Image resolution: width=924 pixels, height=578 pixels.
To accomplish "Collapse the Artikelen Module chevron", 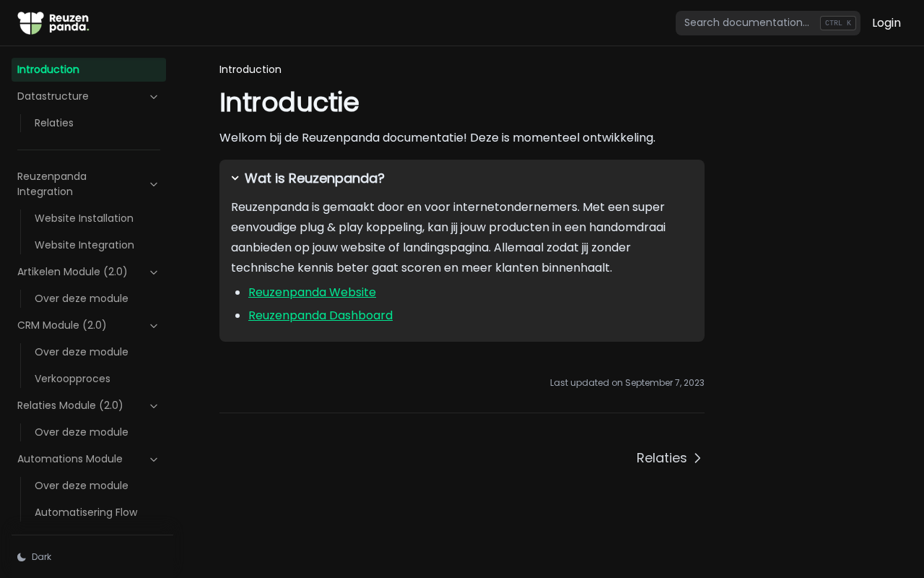I will tap(154, 272).
